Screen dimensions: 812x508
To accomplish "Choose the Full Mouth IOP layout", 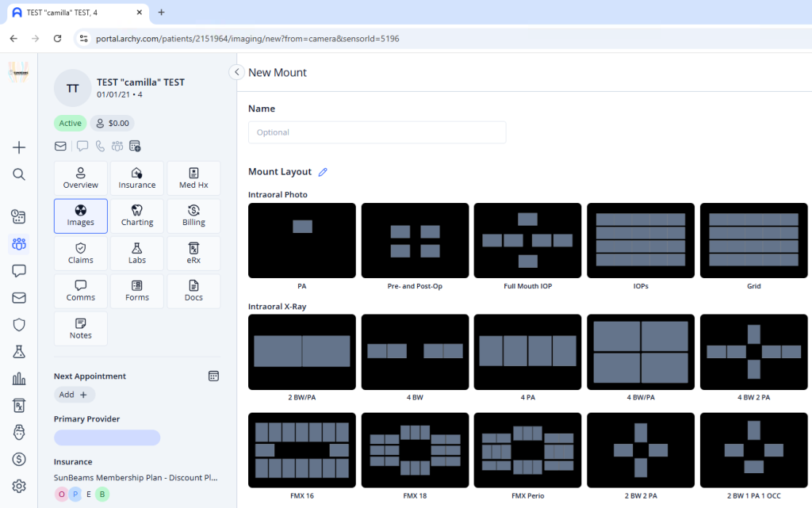I will click(x=527, y=241).
